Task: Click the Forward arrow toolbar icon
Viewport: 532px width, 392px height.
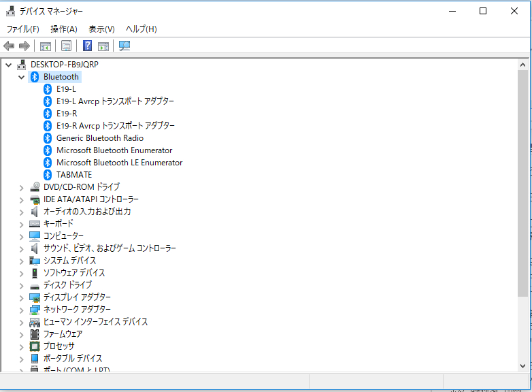Action: (x=24, y=46)
